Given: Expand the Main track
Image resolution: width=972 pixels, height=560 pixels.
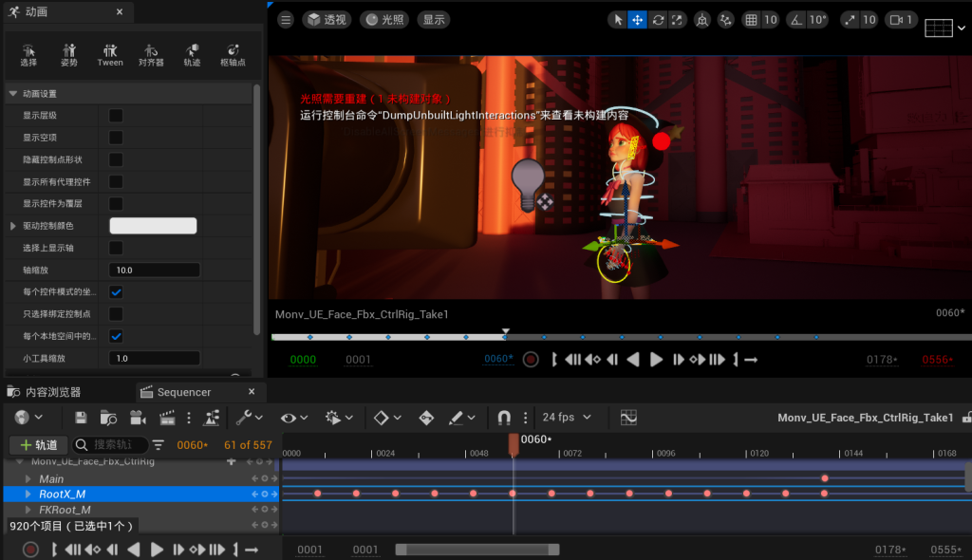Looking at the screenshot, I should coord(28,478).
